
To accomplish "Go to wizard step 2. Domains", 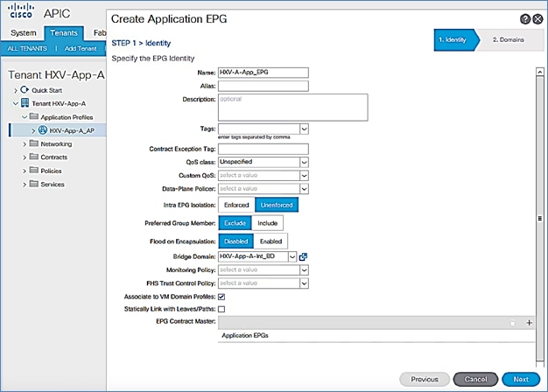I will pos(509,40).
